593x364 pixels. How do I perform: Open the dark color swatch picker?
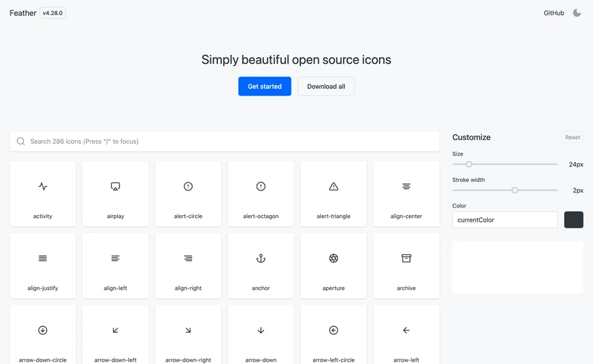tap(574, 220)
